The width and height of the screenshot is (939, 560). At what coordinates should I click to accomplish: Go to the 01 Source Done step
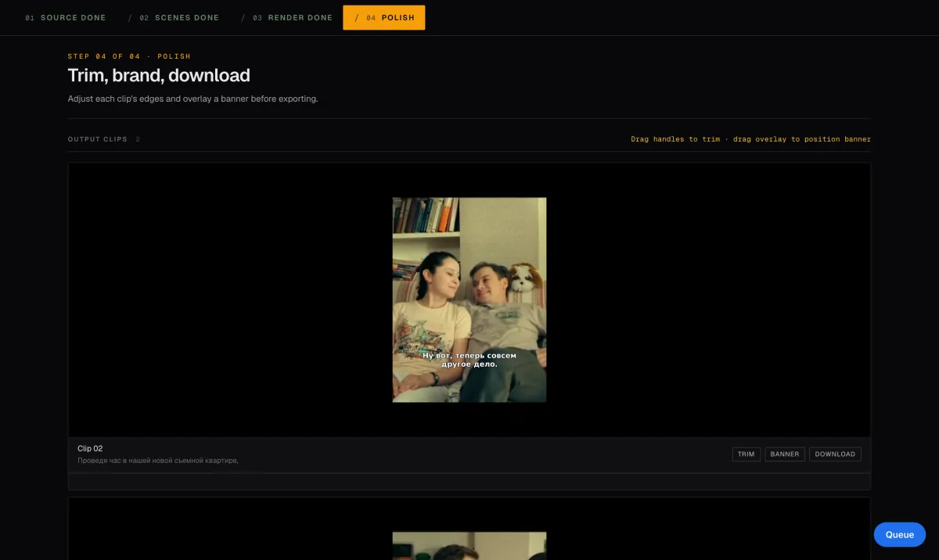tap(66, 17)
